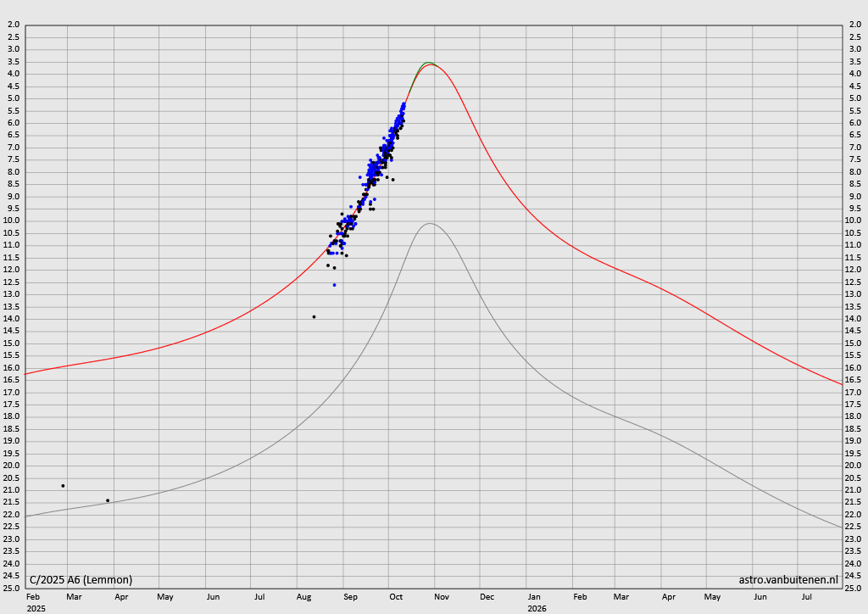Click the C/2025 A6 (Lemmon) comet title
This screenshot has width=868, height=614.
(x=81, y=580)
